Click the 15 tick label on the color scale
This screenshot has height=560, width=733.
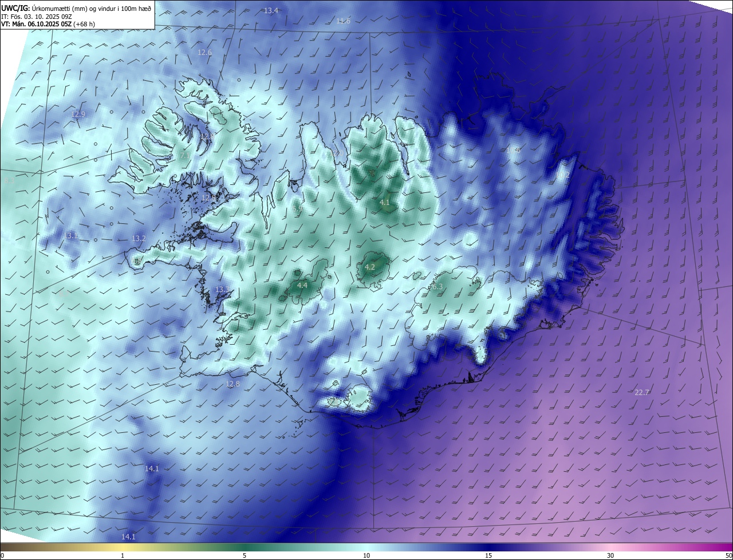(488, 556)
